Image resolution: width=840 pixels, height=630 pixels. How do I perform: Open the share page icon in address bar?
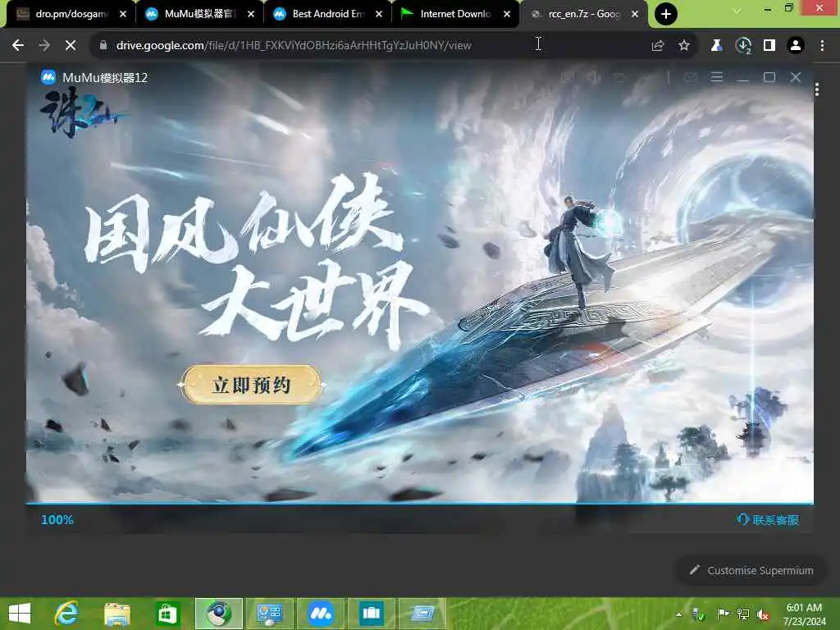(x=658, y=46)
